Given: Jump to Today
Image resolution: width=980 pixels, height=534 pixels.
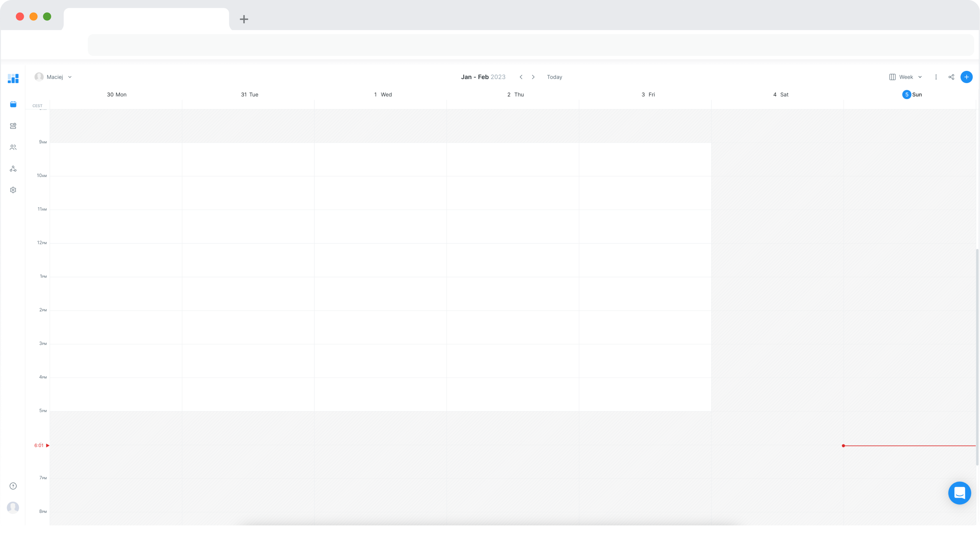Looking at the screenshot, I should pyautogui.click(x=554, y=77).
